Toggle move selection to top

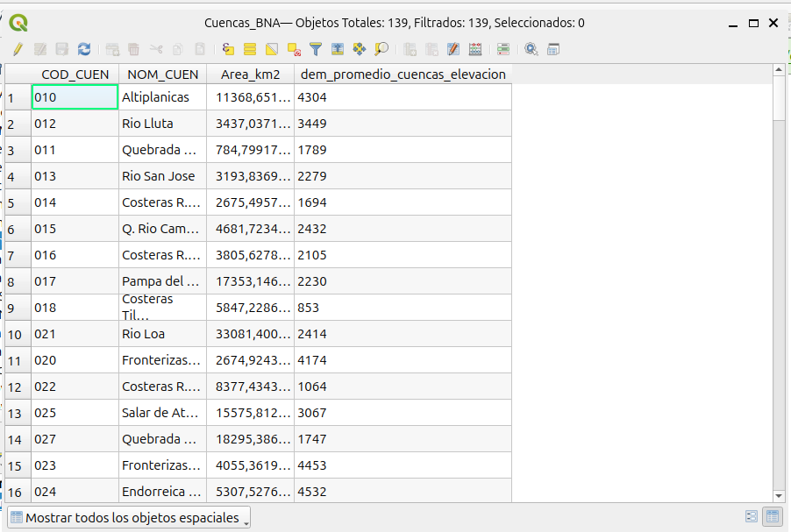(338, 50)
